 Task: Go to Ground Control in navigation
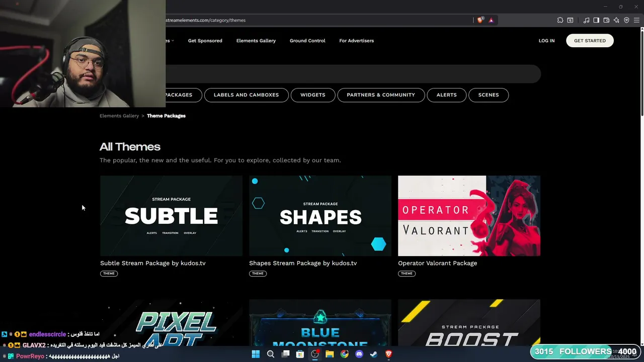pyautogui.click(x=307, y=41)
